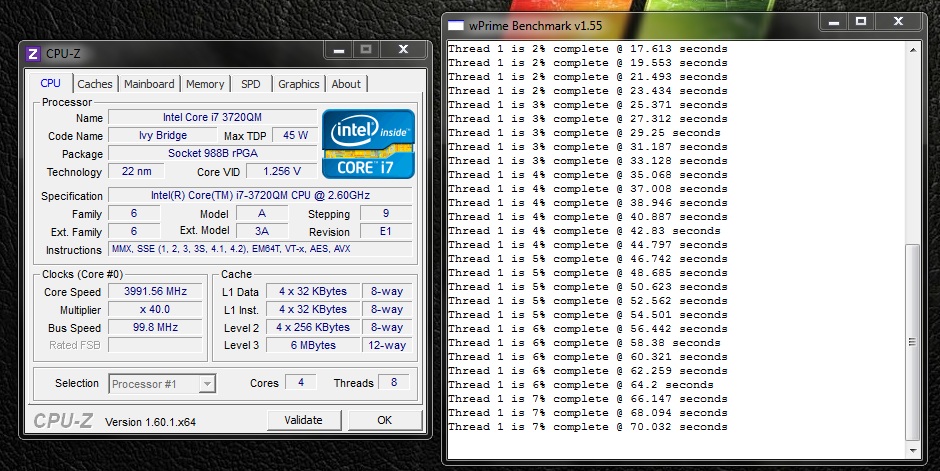Click the Level 3 cache value 6 MBytes
Image resolution: width=940 pixels, height=471 pixels.
click(x=313, y=346)
